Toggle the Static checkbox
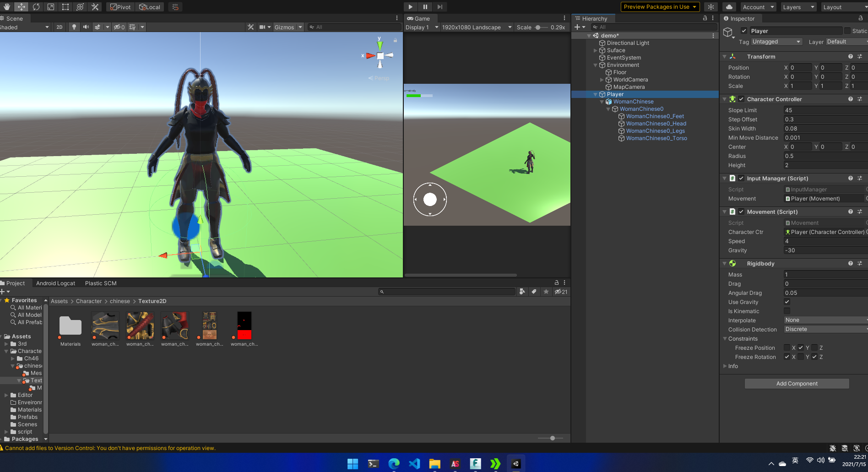Viewport: 868px width, 472px height. tap(847, 31)
